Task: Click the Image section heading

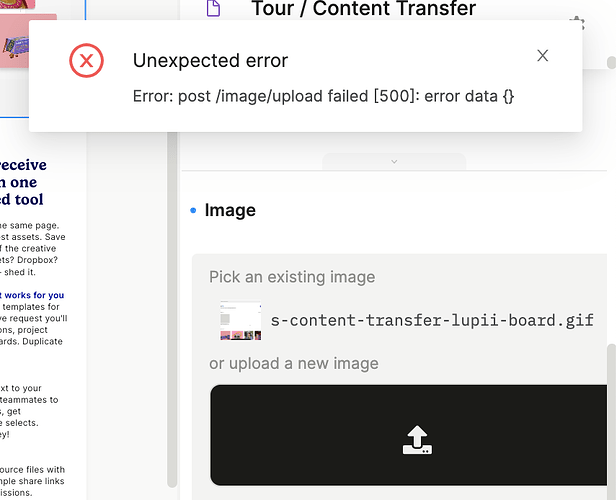Action: pyautogui.click(x=230, y=210)
